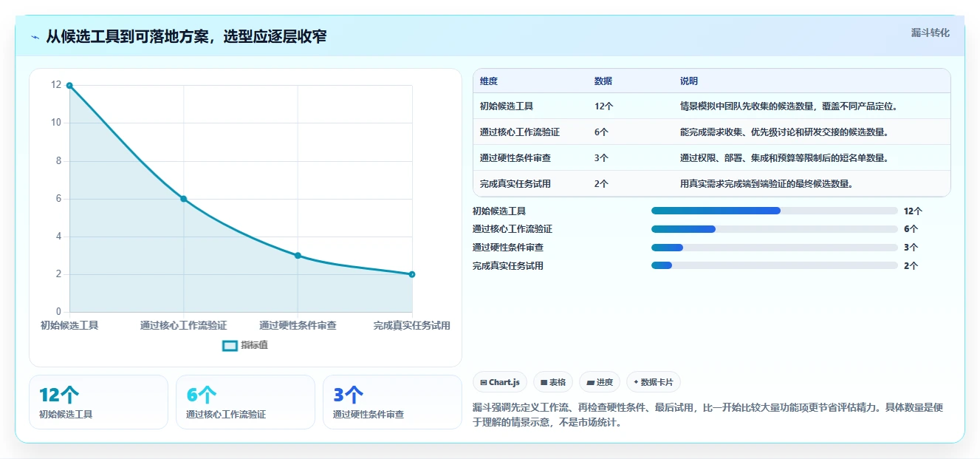Viewport: 980px width, 459px height.
Task: Click the chart data point at value 12
Action: 69,86
